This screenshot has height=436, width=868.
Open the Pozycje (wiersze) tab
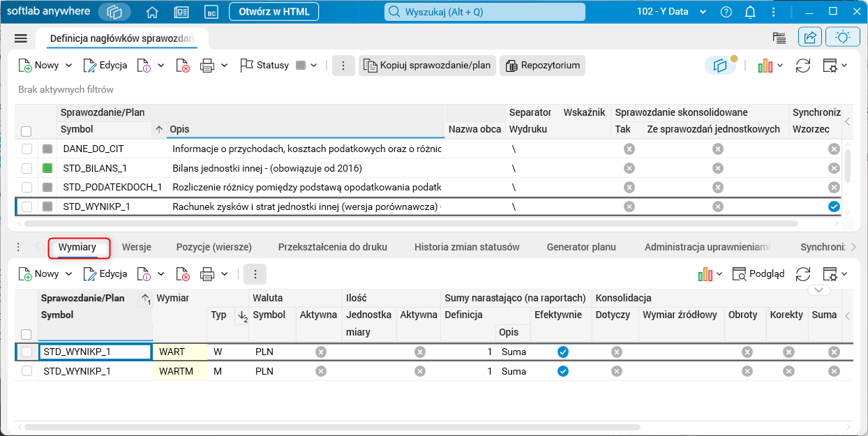pos(214,247)
